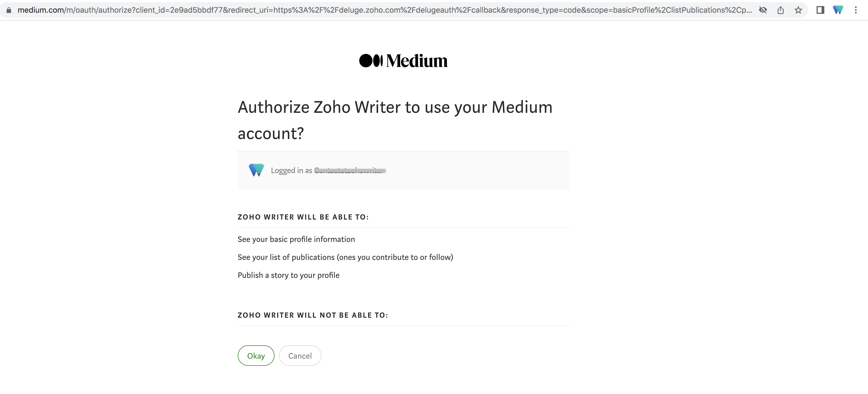Bookmark this page with the star icon
Screen dimensions: 868x394
coord(798,10)
